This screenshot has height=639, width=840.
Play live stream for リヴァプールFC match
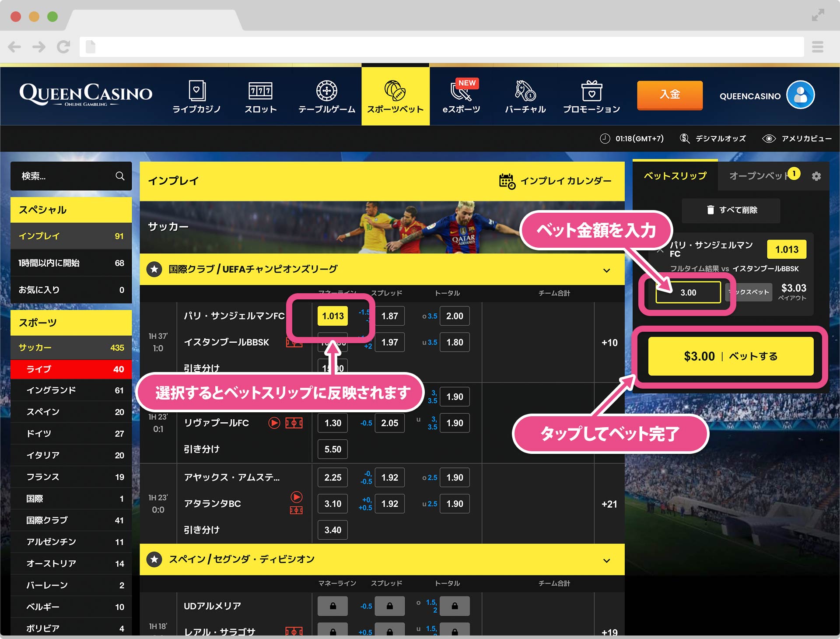point(274,423)
